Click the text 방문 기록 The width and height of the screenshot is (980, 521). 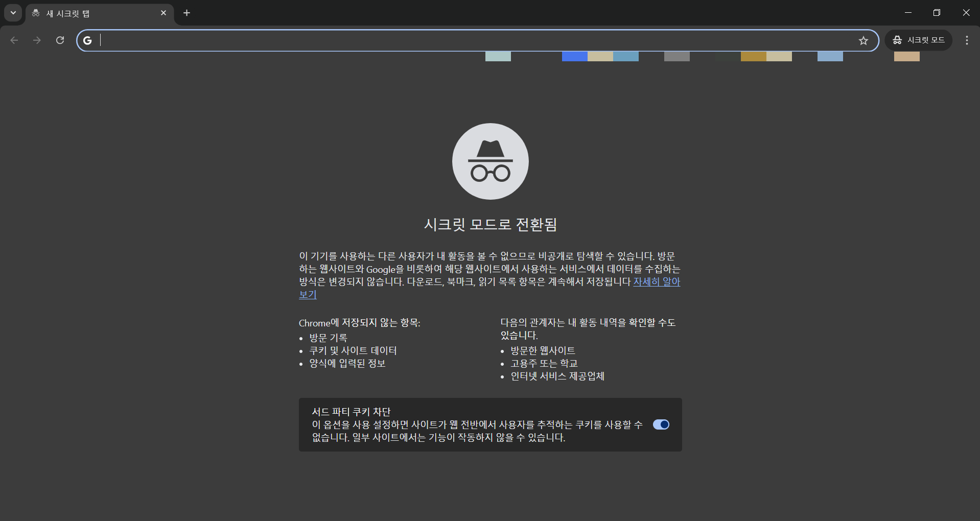coord(328,338)
